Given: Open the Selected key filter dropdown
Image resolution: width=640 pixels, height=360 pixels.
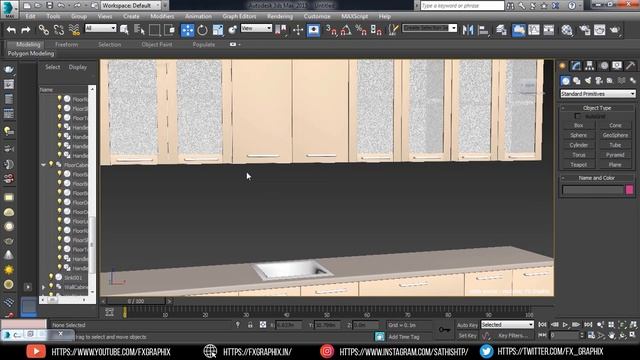Looking at the screenshot, I should point(507,324).
